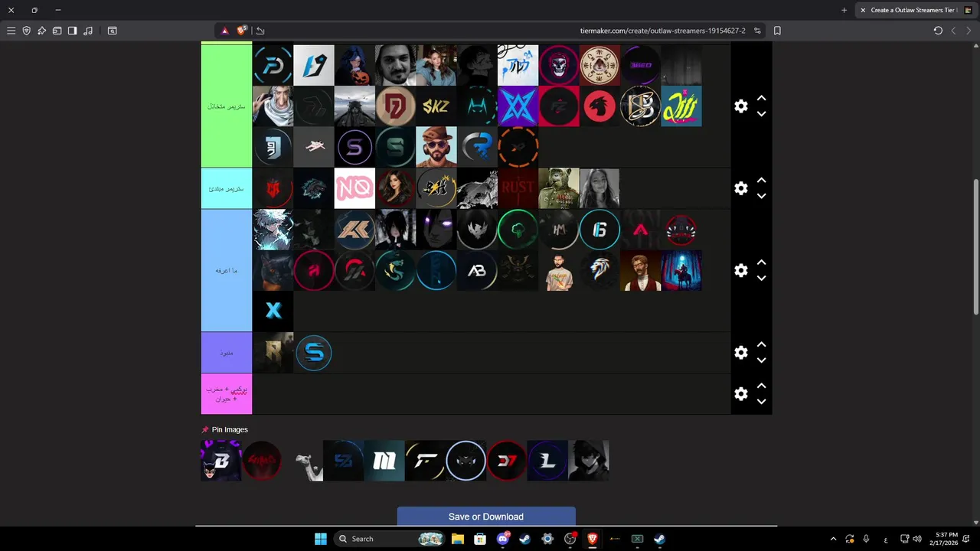The height and width of the screenshot is (551, 980).
Task: Open File Explorer from taskbar
Action: click(x=458, y=539)
